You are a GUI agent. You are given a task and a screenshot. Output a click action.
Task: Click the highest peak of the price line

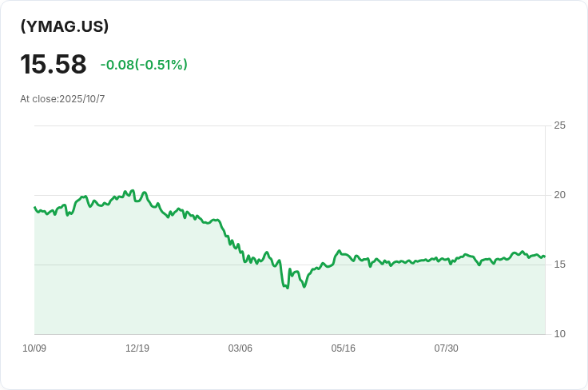pyautogui.click(x=133, y=191)
